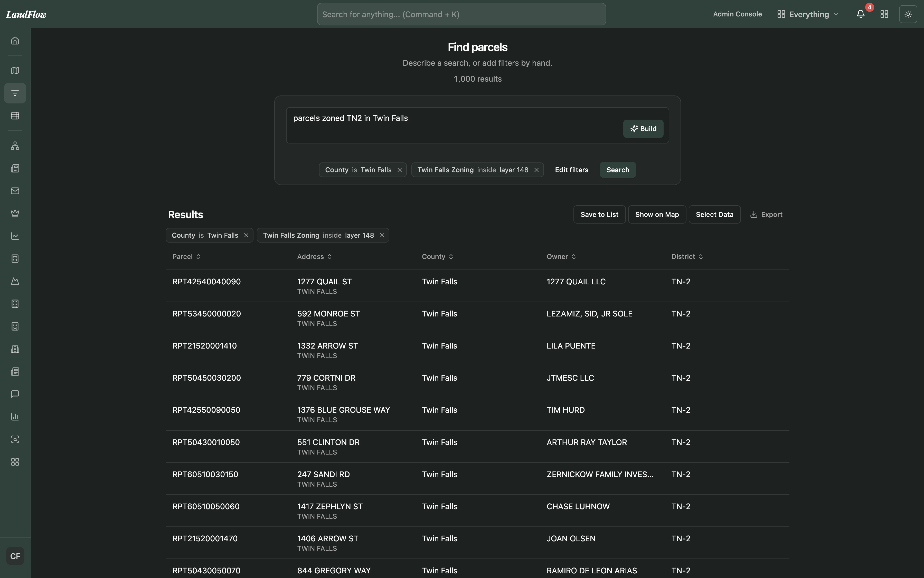Click owner 1277 QUAIL LLC
This screenshot has width=924, height=578.
click(576, 282)
